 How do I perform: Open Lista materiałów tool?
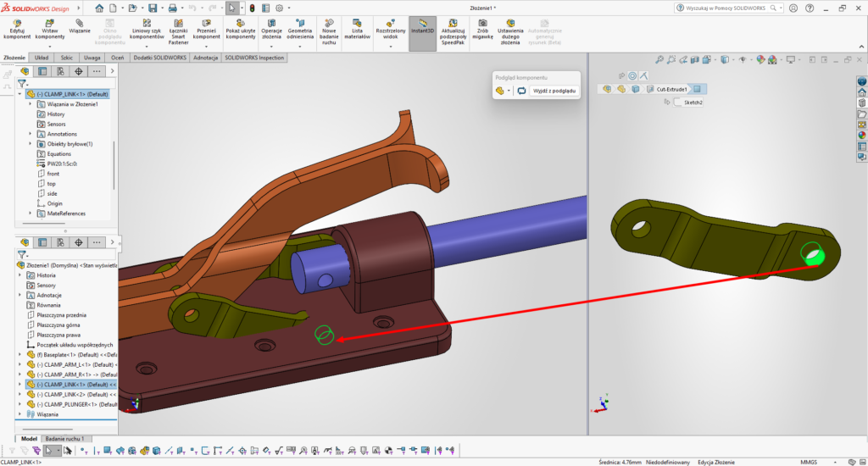[x=357, y=30]
